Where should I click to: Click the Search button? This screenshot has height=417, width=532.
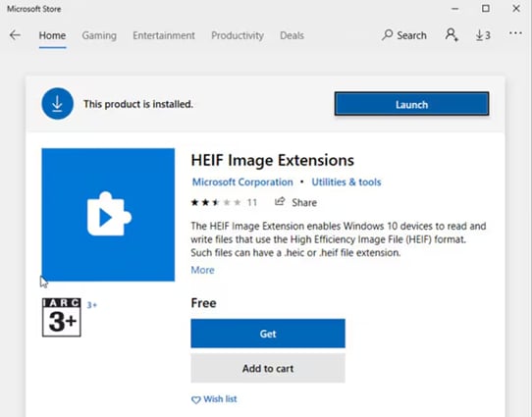[404, 35]
